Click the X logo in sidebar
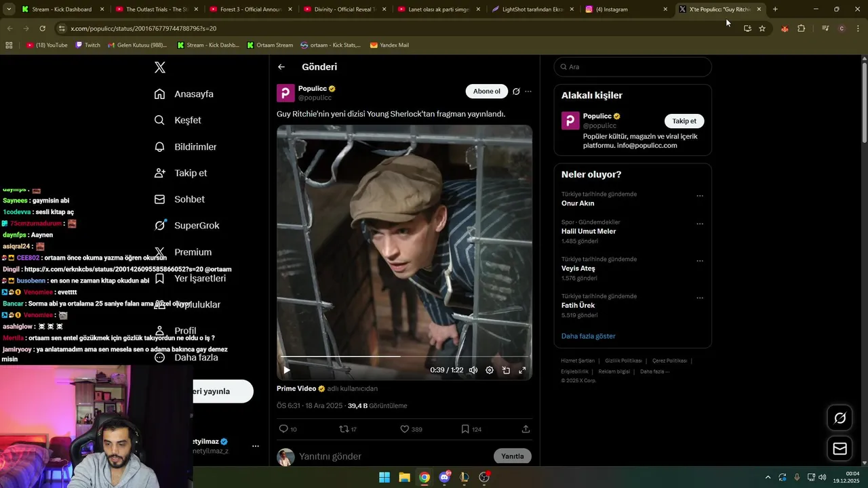868x488 pixels. [160, 67]
